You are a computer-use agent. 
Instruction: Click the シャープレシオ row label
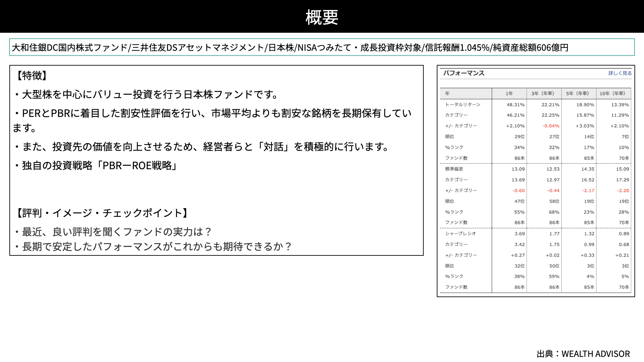[461, 234]
